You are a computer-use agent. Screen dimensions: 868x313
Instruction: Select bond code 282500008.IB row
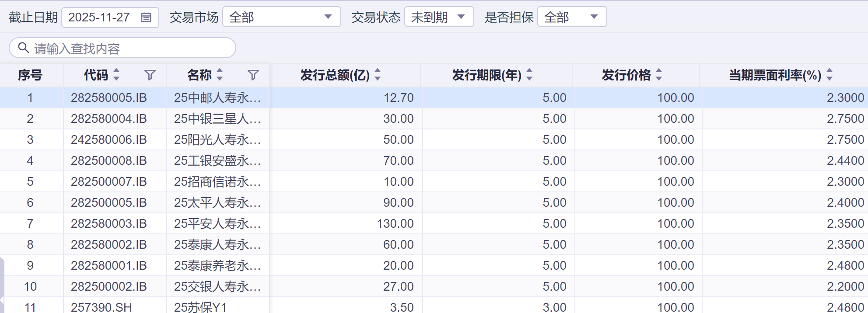tap(109, 161)
